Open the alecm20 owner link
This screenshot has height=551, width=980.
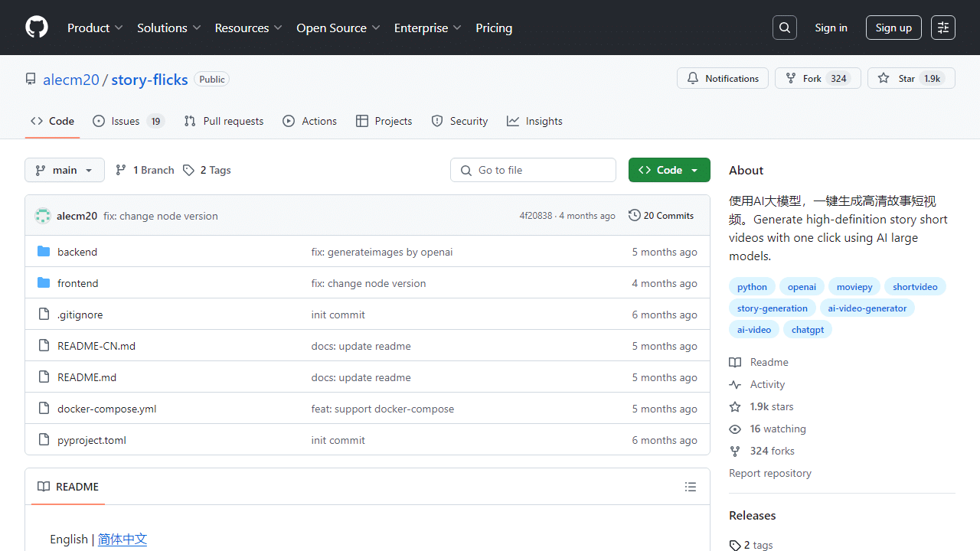[x=71, y=80]
